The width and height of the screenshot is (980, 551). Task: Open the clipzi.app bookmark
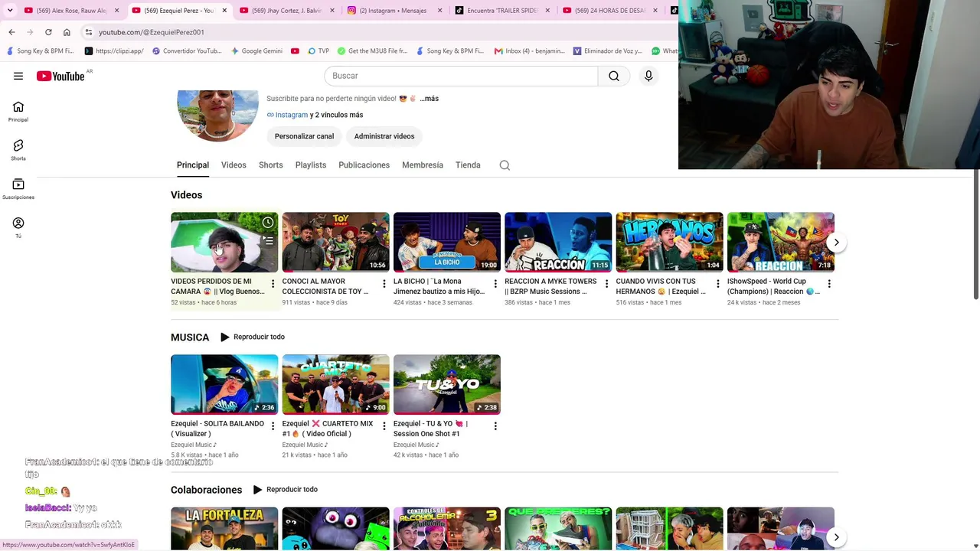pyautogui.click(x=114, y=51)
